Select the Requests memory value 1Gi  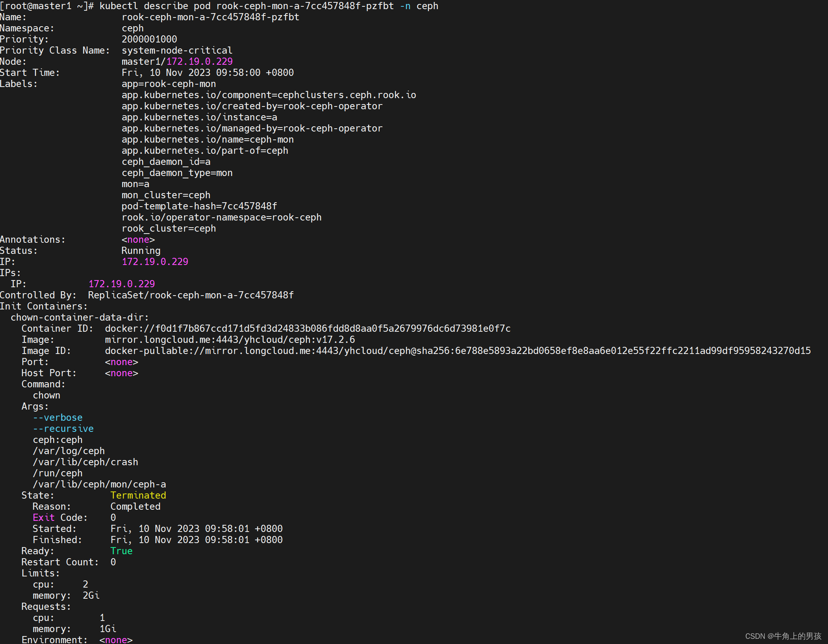[x=108, y=629]
